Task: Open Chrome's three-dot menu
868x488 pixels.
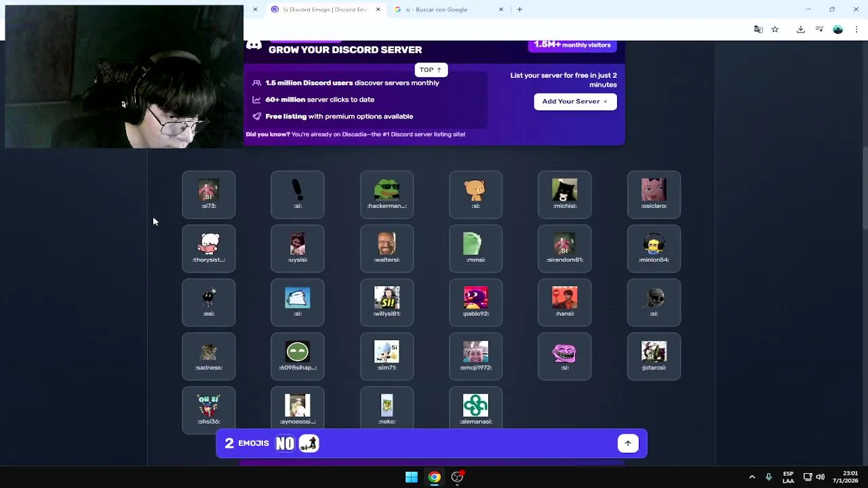Action: click(856, 29)
